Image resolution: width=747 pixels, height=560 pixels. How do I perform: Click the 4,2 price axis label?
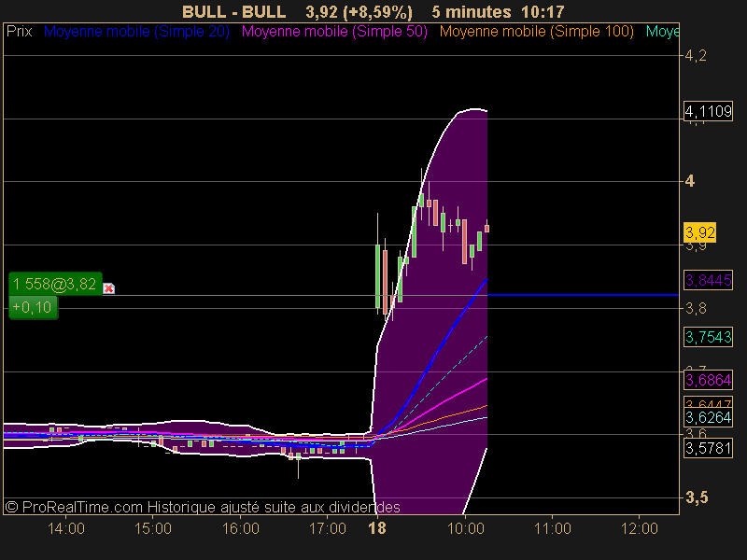696,56
